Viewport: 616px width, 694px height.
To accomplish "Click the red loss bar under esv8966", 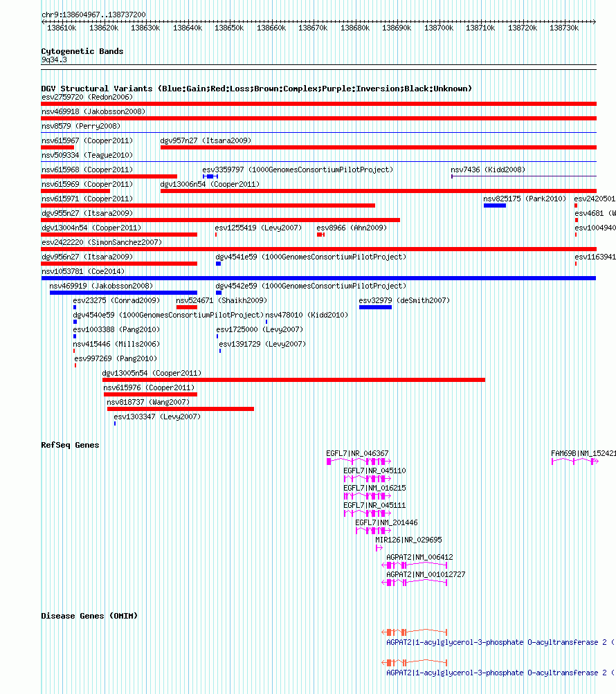I will coord(320,235).
